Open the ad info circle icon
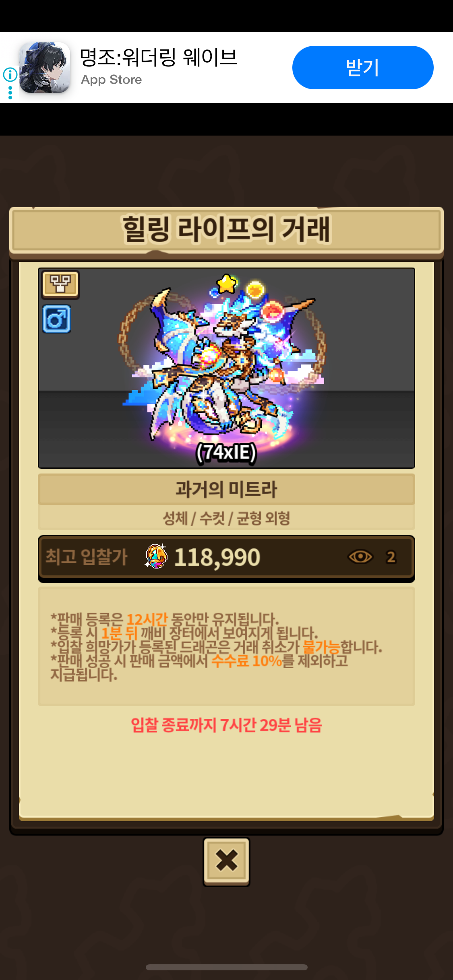Screen dimensions: 453x980 click(10, 74)
